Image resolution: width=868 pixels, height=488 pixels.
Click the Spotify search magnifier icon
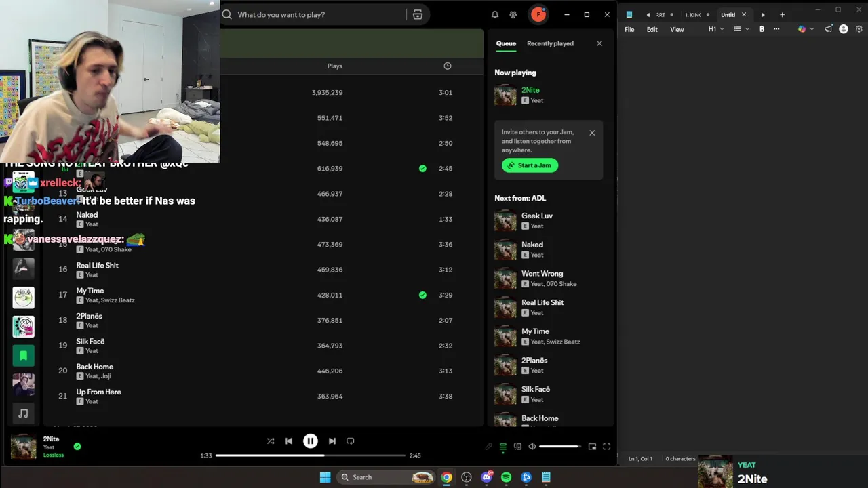227,14
